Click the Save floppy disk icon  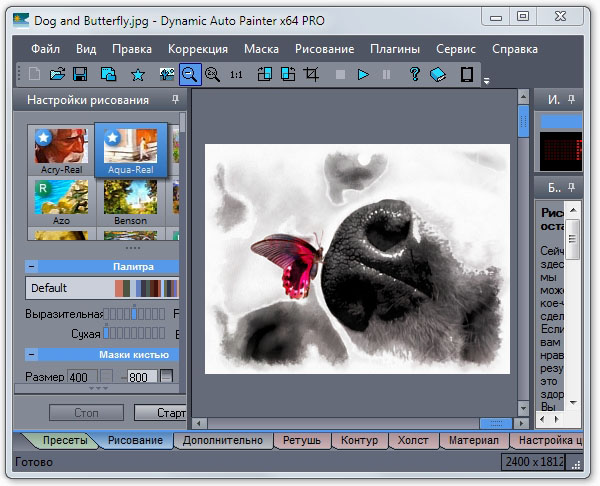pos(81,74)
